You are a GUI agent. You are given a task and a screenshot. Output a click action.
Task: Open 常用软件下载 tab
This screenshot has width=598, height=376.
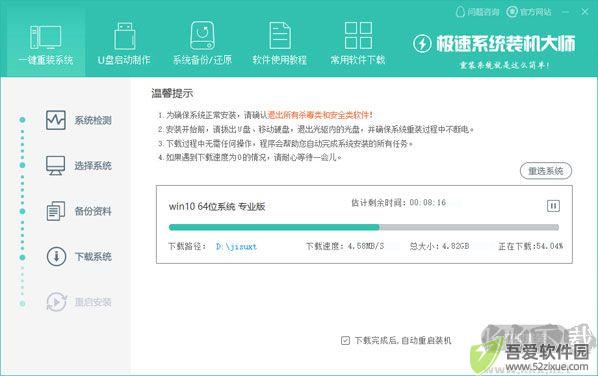[358, 44]
